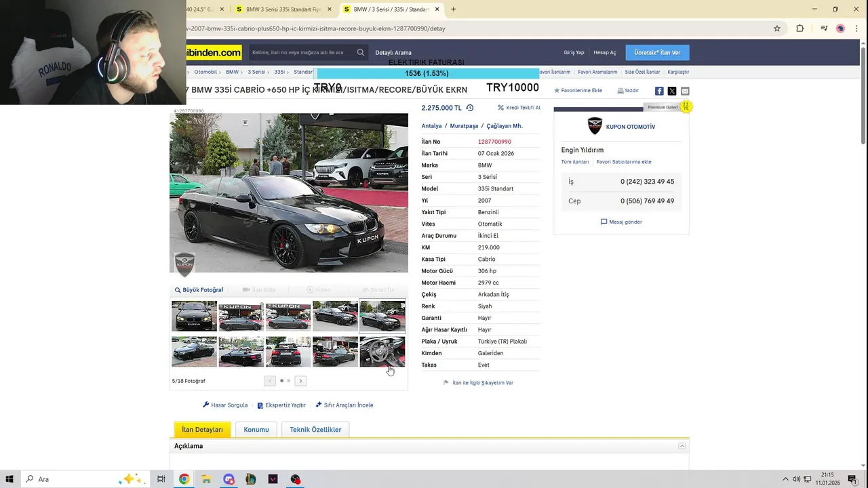Click the Ücretsiz İlan Ver button
868x488 pixels.
click(x=657, y=52)
